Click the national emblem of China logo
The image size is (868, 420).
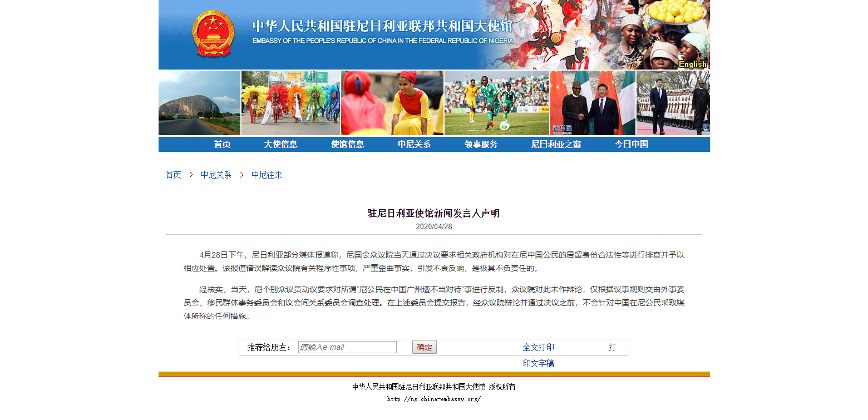213,33
